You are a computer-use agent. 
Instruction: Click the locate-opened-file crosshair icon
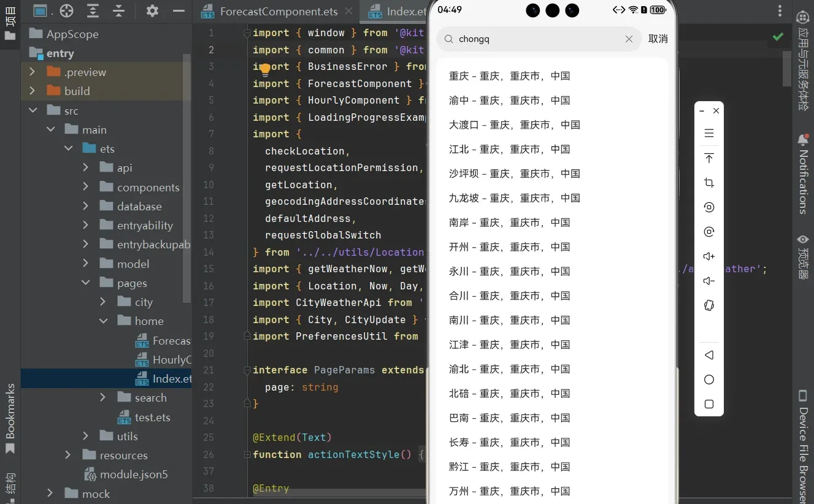pyautogui.click(x=66, y=10)
